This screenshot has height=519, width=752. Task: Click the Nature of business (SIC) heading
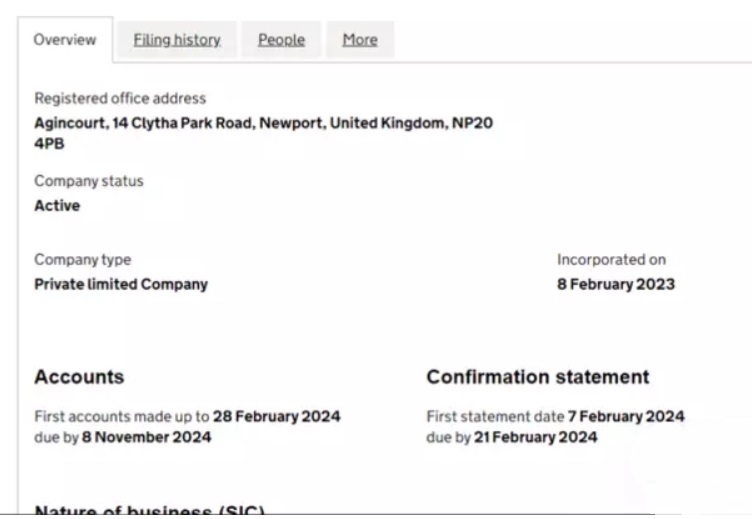[149, 511]
